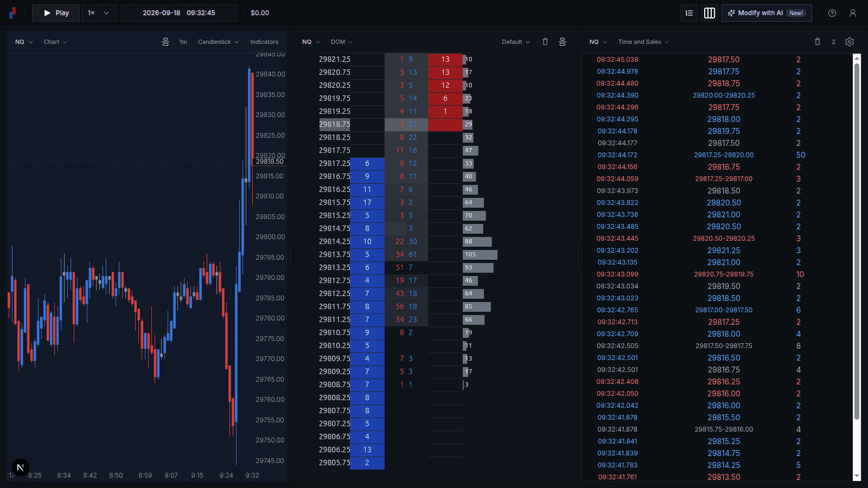This screenshot has width=868, height=488.
Task: Open the Candlestick chart style dropdown
Action: coord(218,42)
